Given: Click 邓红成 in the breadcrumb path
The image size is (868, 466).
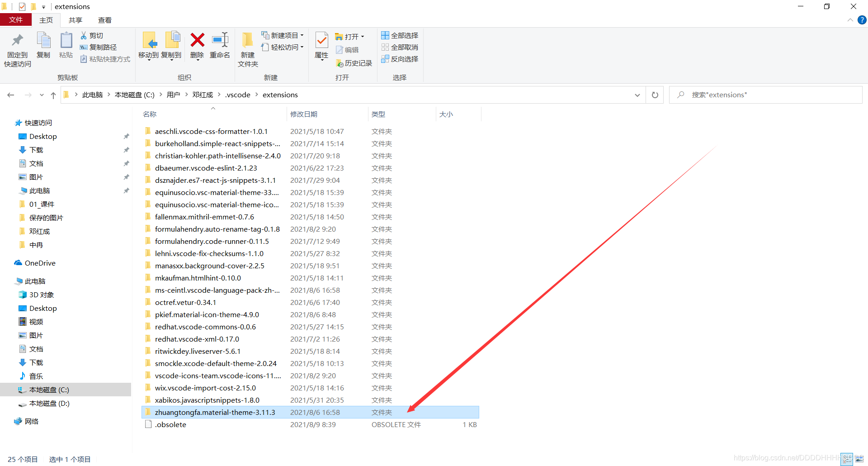Looking at the screenshot, I should tap(203, 95).
